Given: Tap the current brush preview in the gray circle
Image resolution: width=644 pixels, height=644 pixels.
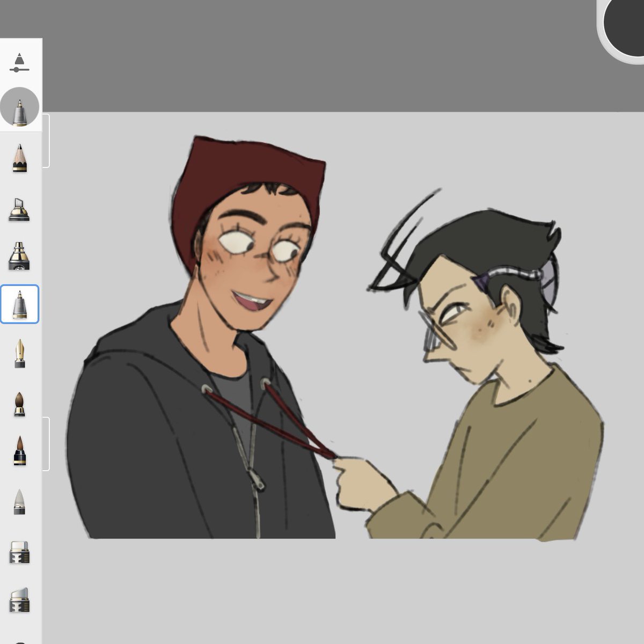Looking at the screenshot, I should [x=20, y=107].
